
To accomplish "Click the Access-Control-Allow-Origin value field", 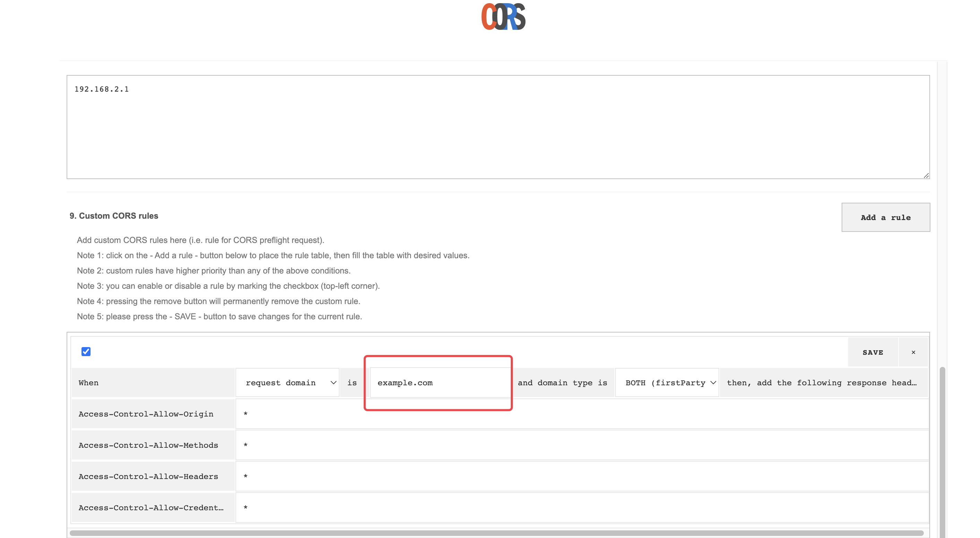I will point(582,414).
